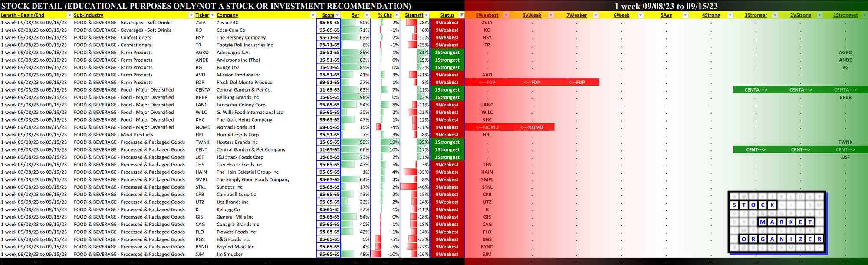Open the 5Avg column filter dropdown
This screenshot has width=868, height=265.
point(685,15)
